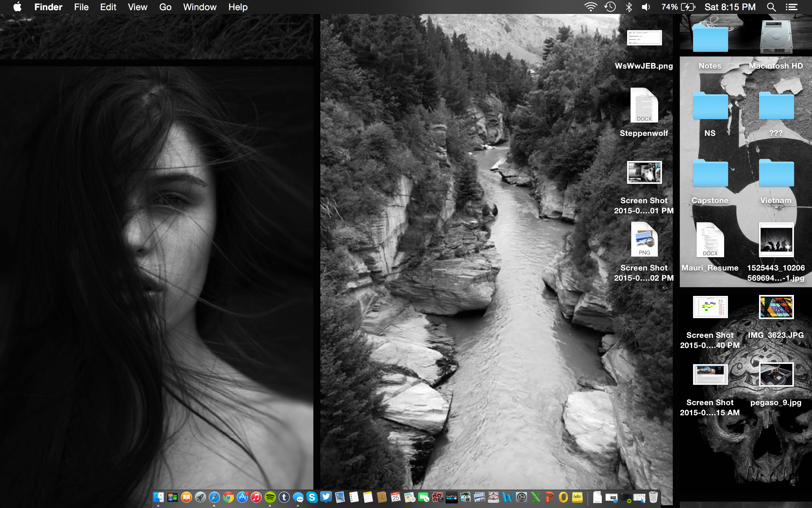Open Contacts from the Dock
The height and width of the screenshot is (508, 812).
click(382, 497)
